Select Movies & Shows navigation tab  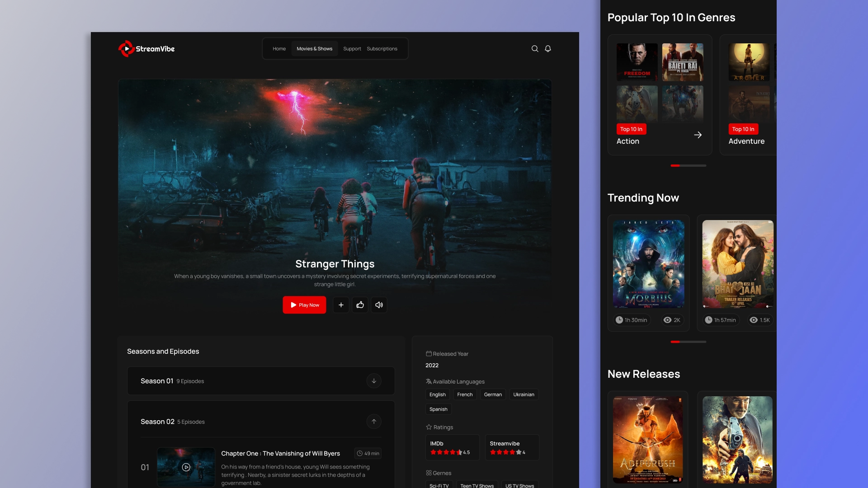coord(315,48)
